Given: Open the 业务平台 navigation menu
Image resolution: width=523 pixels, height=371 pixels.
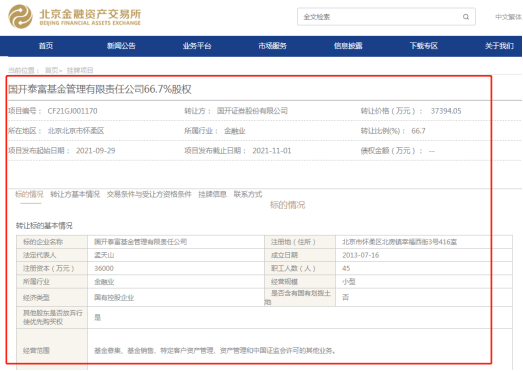Looking at the screenshot, I should coord(197,46).
